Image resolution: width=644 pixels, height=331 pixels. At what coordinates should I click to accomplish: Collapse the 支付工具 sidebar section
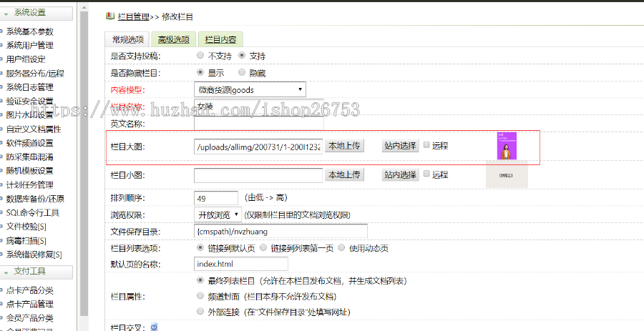tap(6, 272)
